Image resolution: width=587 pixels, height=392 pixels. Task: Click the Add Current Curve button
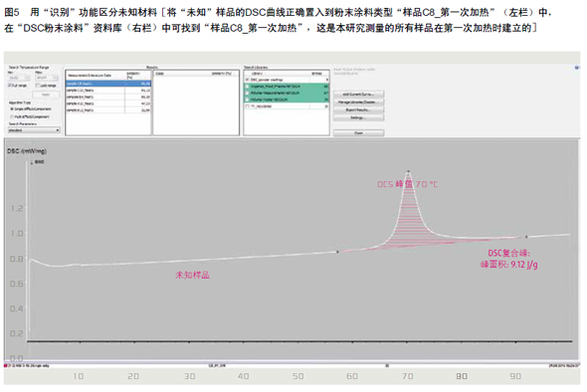click(x=358, y=94)
